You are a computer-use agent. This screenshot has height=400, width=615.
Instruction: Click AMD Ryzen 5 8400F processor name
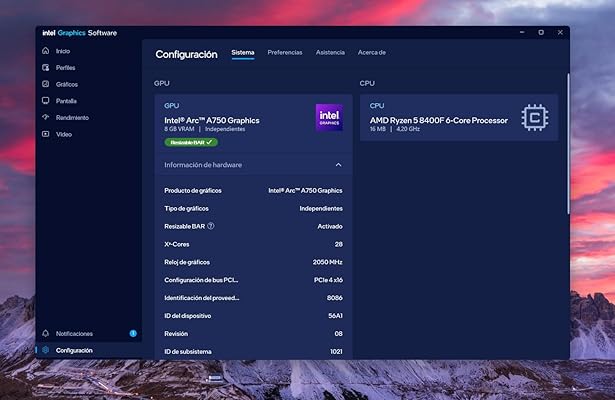(439, 120)
